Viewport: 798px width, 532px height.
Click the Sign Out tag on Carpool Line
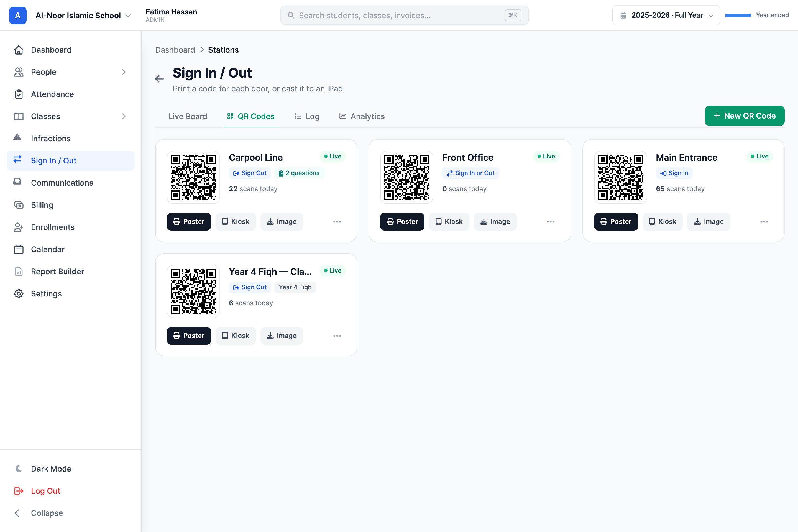[250, 173]
